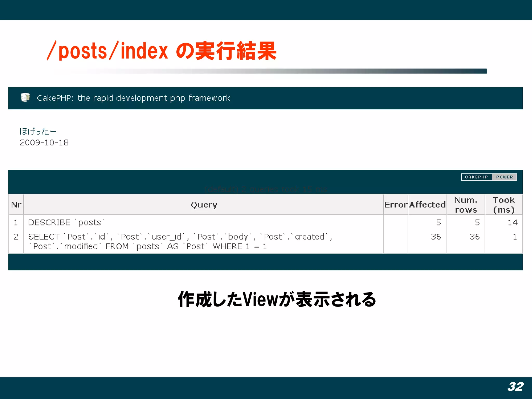Click the Took value 14 in the DESCRIBE row
532x399 pixels.
click(513, 222)
